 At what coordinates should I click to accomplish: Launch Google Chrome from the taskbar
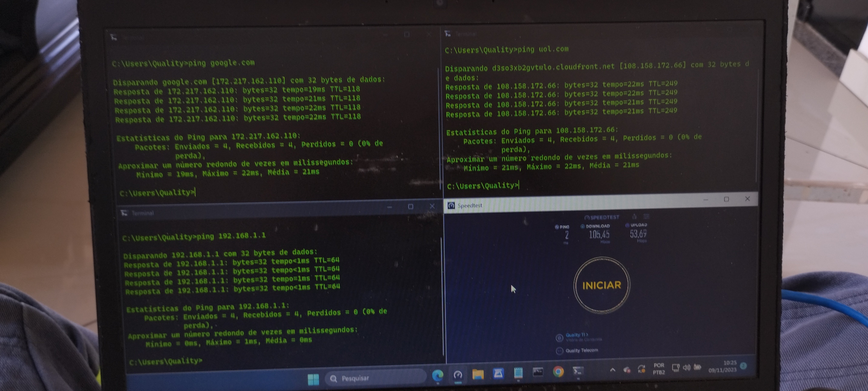point(558,372)
